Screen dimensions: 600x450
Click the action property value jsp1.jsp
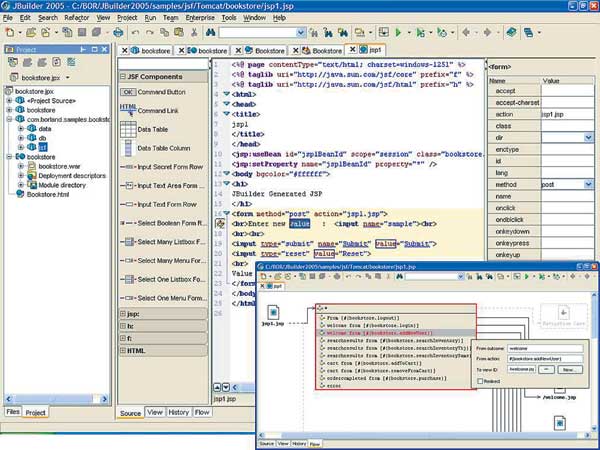pyautogui.click(x=568, y=114)
